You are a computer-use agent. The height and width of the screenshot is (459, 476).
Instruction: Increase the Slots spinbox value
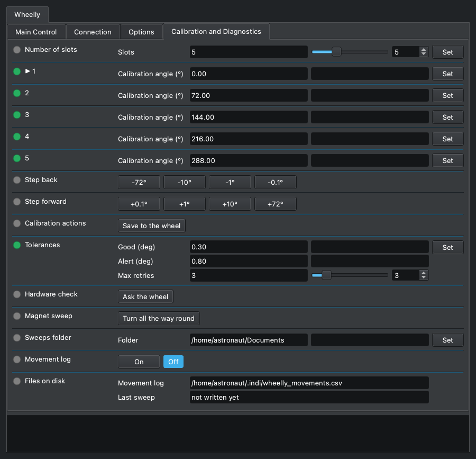click(424, 50)
